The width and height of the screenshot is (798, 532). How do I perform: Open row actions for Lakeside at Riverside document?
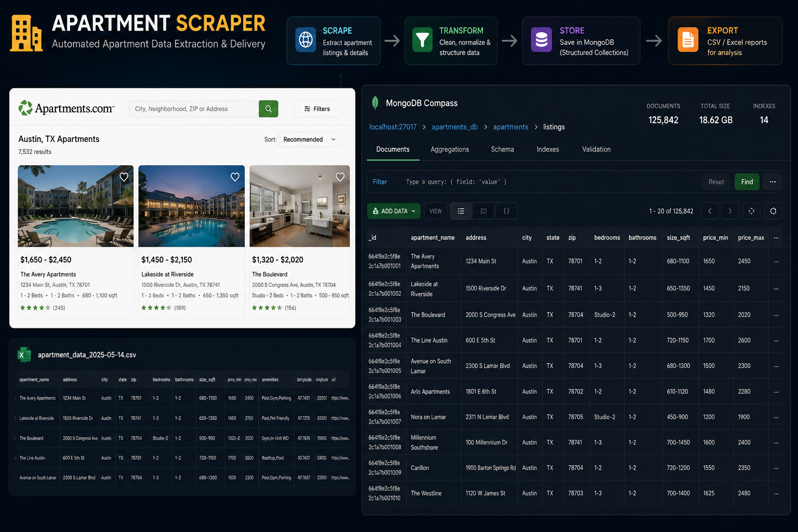pyautogui.click(x=776, y=288)
